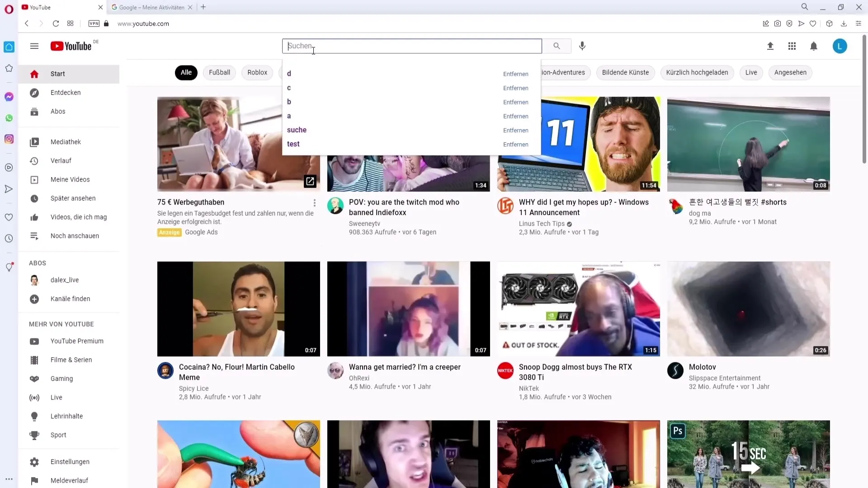The width and height of the screenshot is (868, 488).
Task: Click the Abos (Subscriptions) icon
Action: coord(34,111)
